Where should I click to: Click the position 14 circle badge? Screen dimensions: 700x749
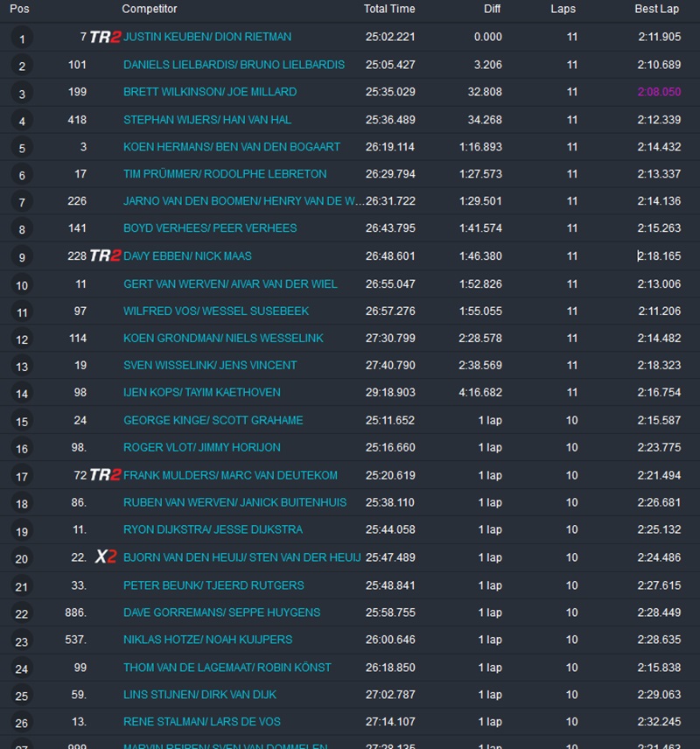click(22, 394)
